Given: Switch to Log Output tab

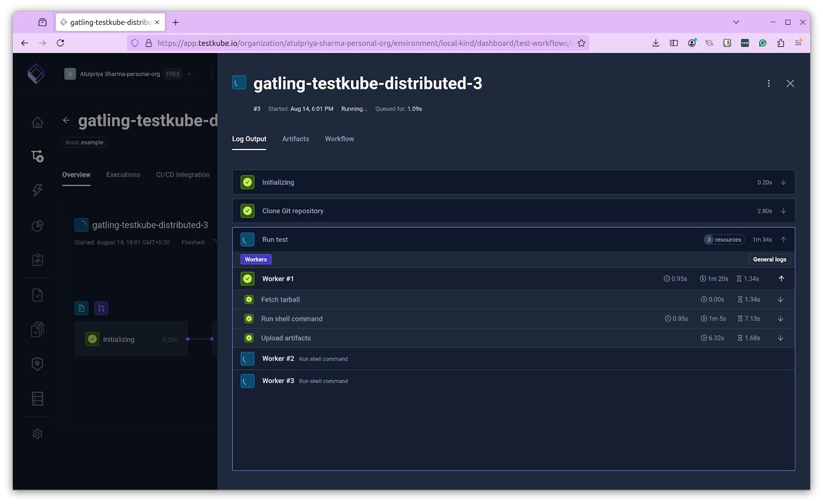Looking at the screenshot, I should tap(249, 139).
